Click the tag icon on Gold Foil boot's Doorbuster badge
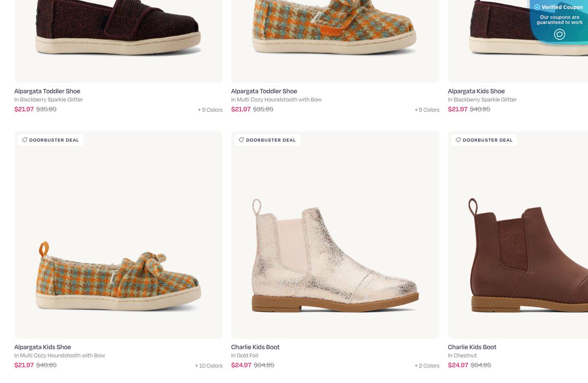Image resolution: width=588 pixels, height=383 pixels. (241, 140)
